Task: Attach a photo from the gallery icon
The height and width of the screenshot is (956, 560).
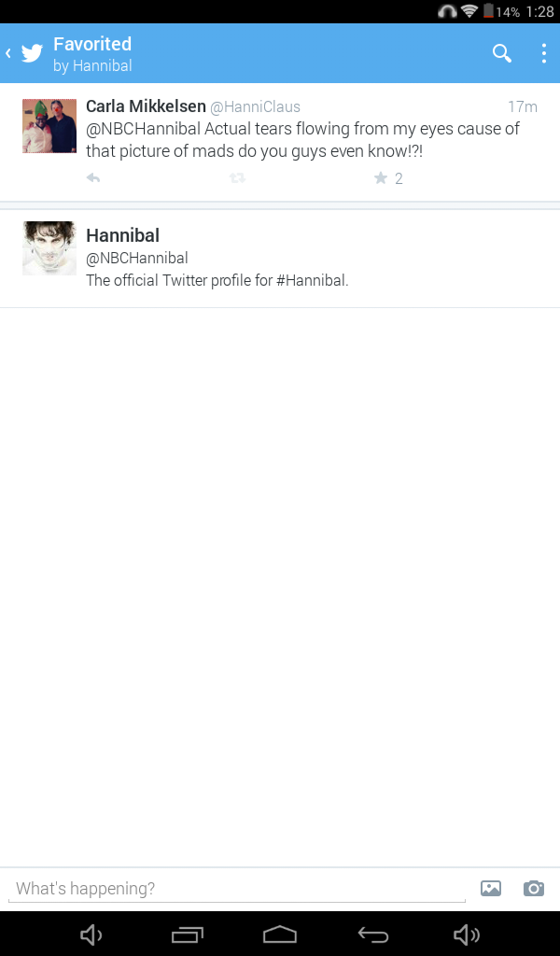Action: [x=491, y=889]
